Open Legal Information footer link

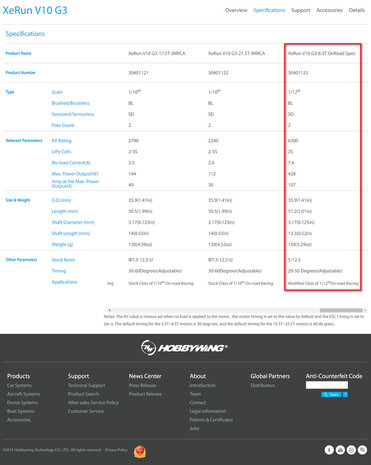coord(208,411)
